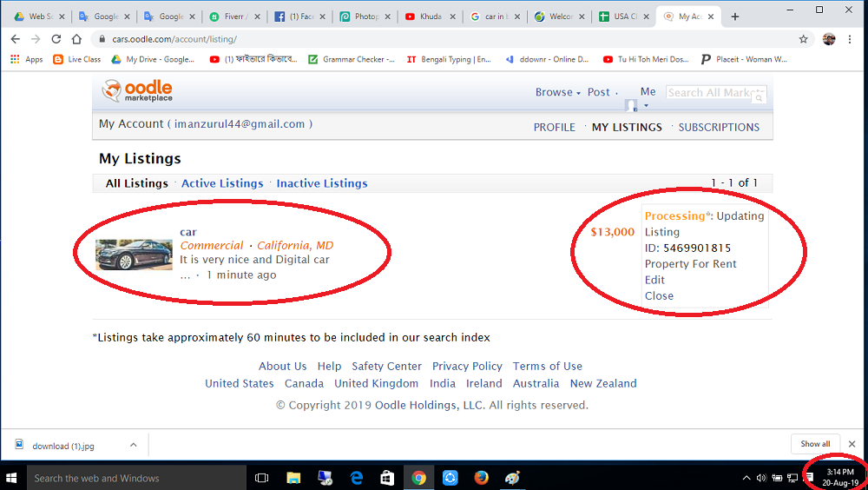Choose the New Zealand region link
Screen dimensions: 868x490
pyautogui.click(x=603, y=384)
